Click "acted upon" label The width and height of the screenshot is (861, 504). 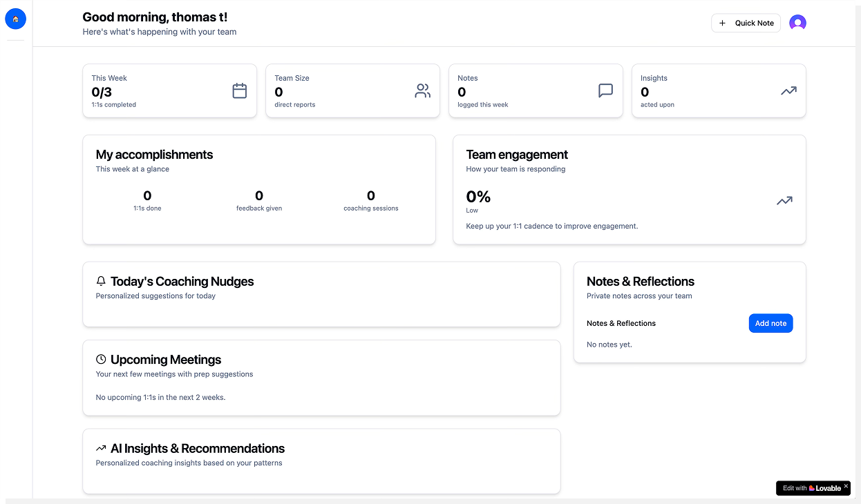click(x=657, y=105)
